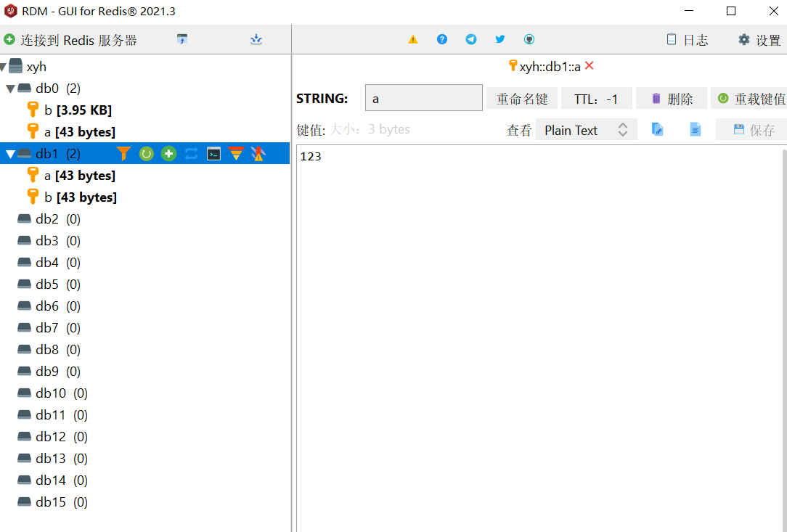Image resolution: width=787 pixels, height=532 pixels.
Task: Select database db3 (0)
Action: [49, 241]
